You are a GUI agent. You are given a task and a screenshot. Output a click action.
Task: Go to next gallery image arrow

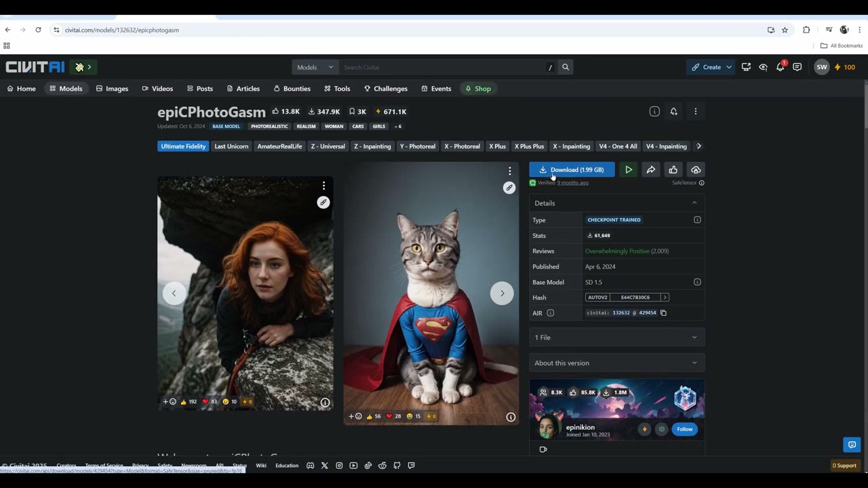coord(502,293)
